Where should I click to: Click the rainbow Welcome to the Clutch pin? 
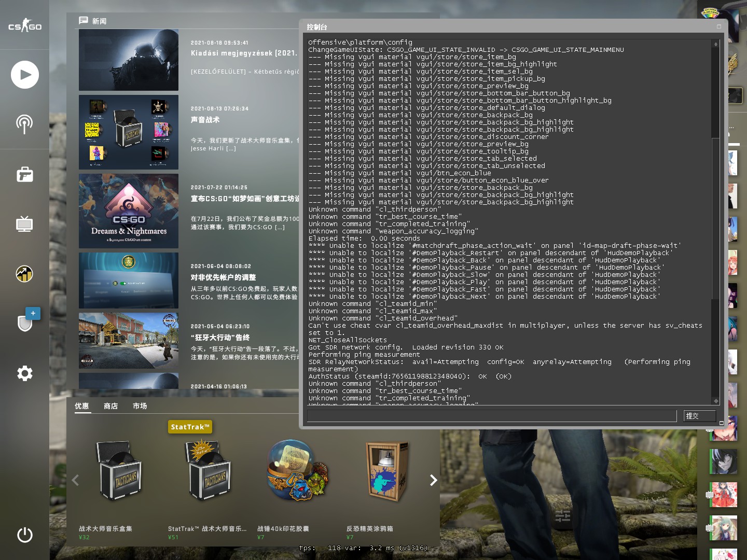pos(709,13)
